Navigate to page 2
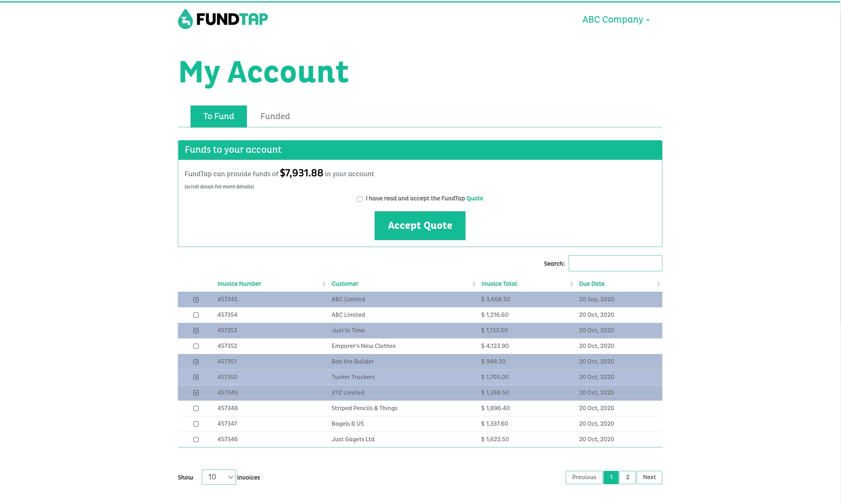 627,477
